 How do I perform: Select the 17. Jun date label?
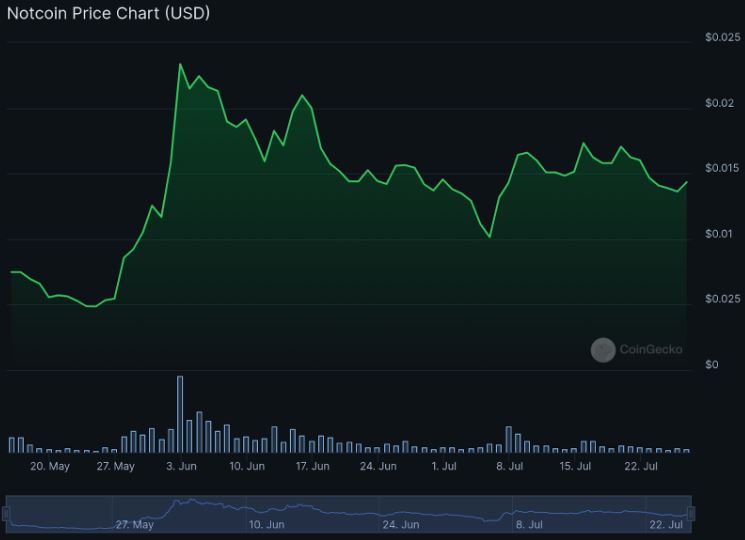(313, 466)
